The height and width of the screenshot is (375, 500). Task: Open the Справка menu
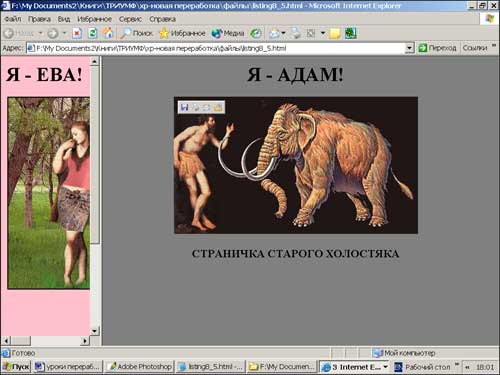(162, 19)
